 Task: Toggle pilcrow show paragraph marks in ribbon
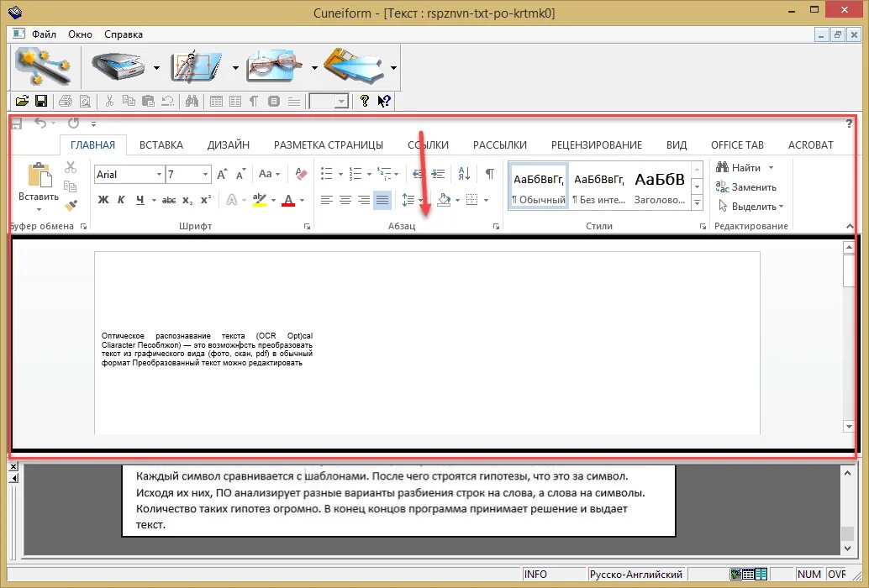point(490,174)
